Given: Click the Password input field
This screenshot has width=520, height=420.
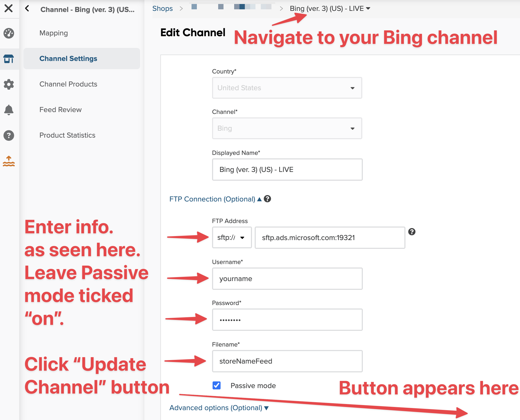Looking at the screenshot, I should 287,320.
